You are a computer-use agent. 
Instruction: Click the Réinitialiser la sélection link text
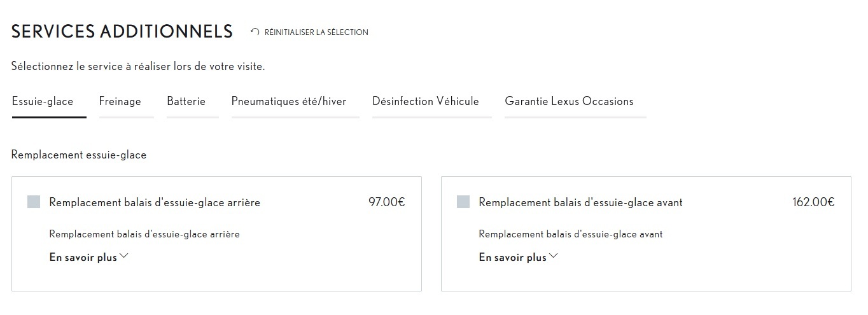tap(316, 32)
